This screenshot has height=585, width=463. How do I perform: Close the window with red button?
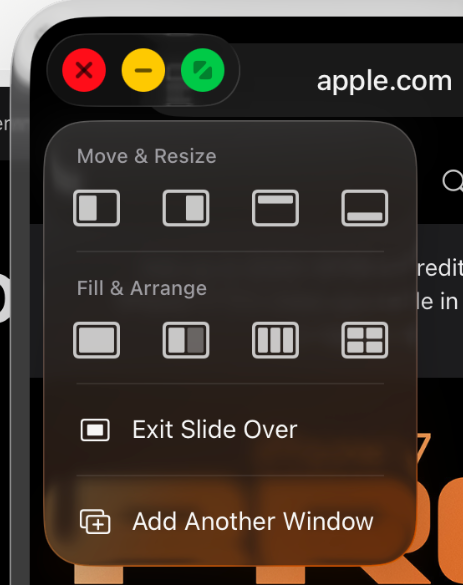coord(84,70)
